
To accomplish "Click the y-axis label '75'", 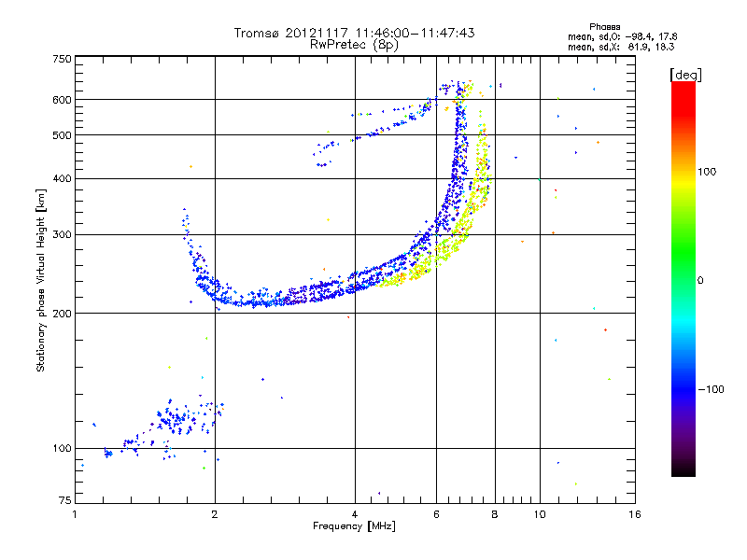I will click(65, 500).
